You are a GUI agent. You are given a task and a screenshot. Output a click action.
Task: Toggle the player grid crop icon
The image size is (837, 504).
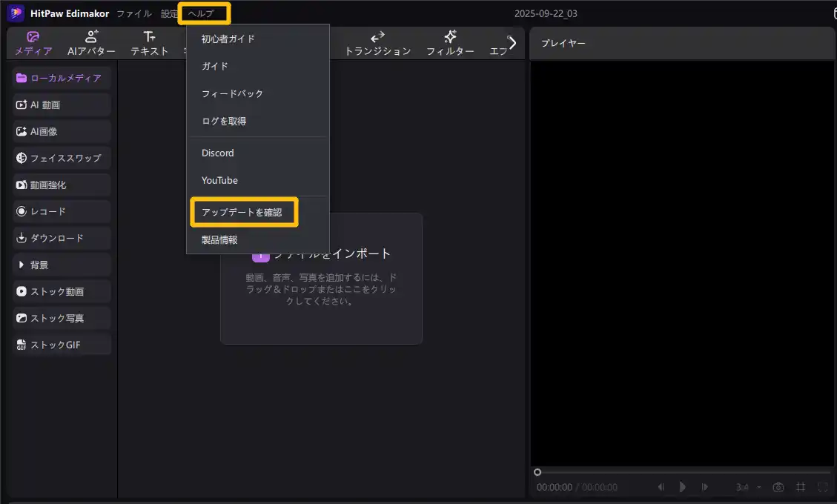[x=801, y=487]
